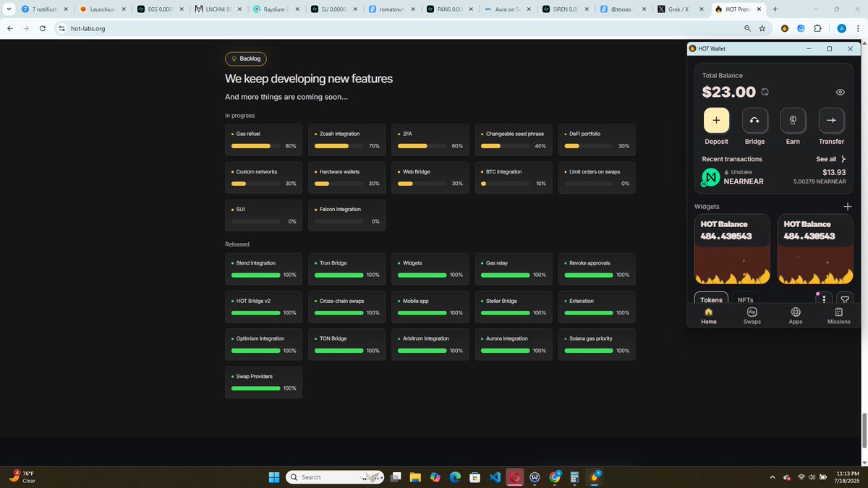Click the Gas refuel progress bar
The width and height of the screenshot is (868, 488).
click(x=255, y=146)
